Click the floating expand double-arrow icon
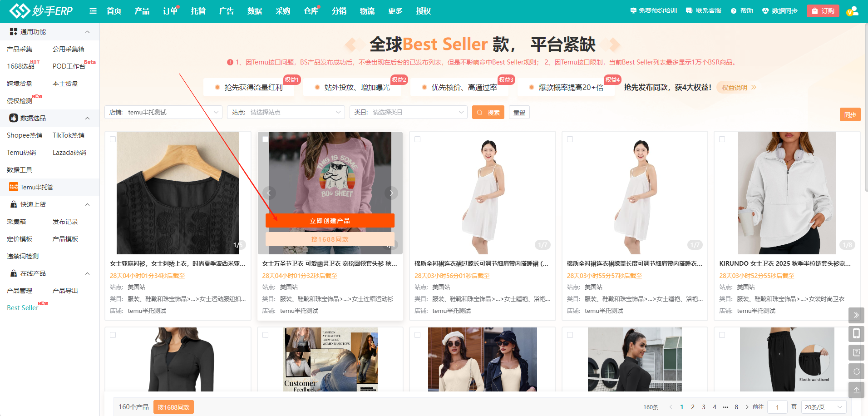Screen dimensions: 868x416 coord(856,315)
